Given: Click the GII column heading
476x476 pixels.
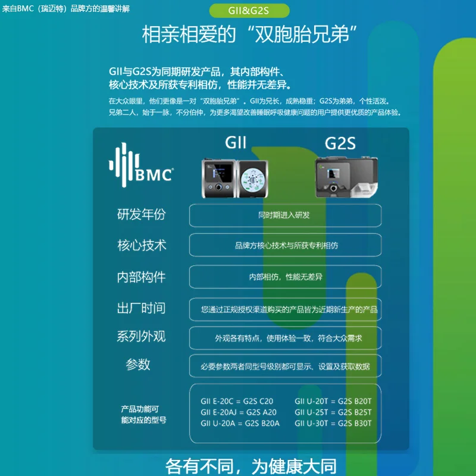Looking at the screenshot, I should click(x=236, y=142).
